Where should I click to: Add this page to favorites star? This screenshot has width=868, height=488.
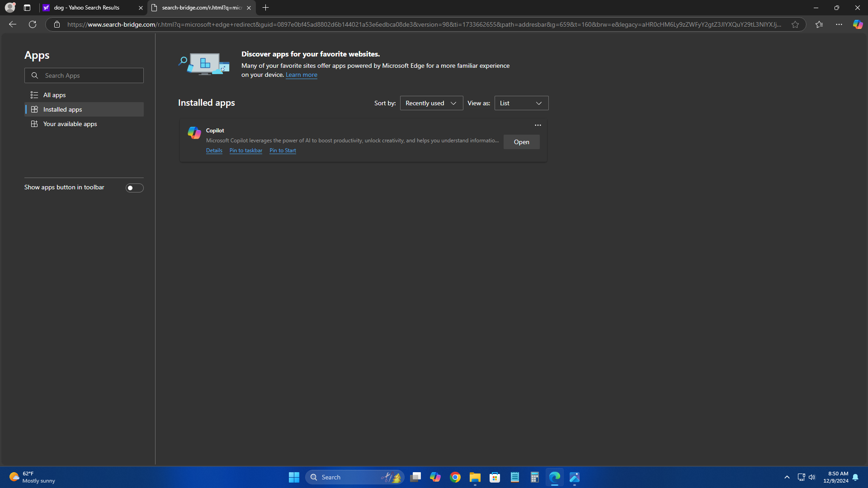pyautogui.click(x=795, y=24)
